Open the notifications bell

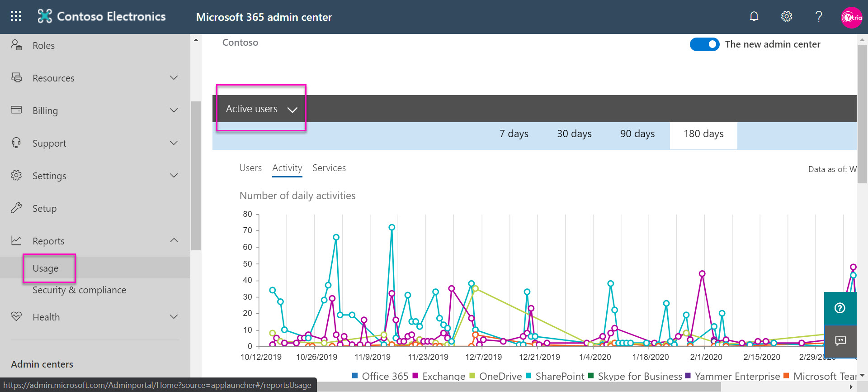point(754,17)
